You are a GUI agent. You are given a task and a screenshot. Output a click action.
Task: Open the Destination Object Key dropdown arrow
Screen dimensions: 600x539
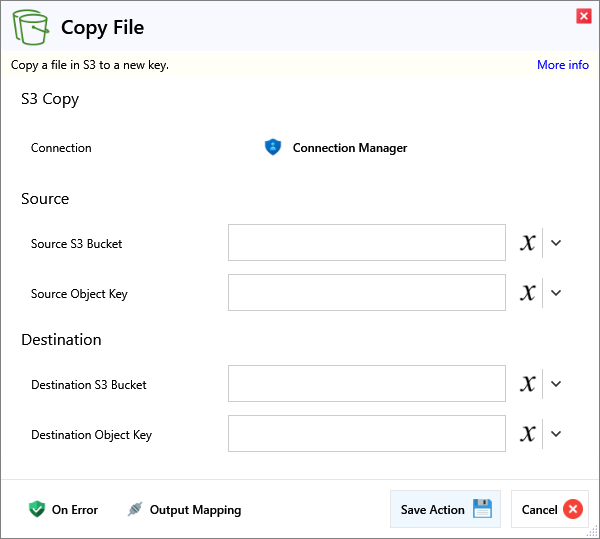[x=557, y=434]
